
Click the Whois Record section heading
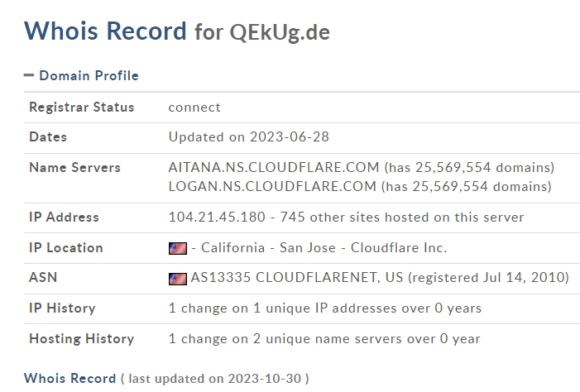(70, 378)
